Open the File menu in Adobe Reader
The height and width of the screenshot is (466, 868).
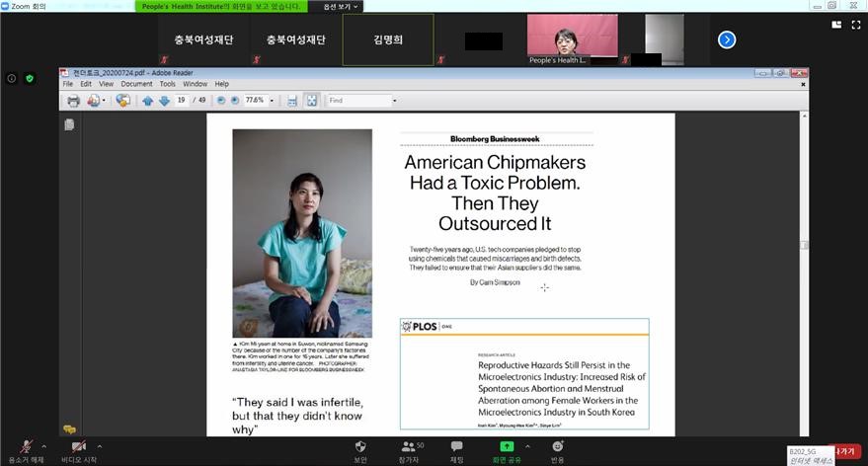(x=67, y=84)
